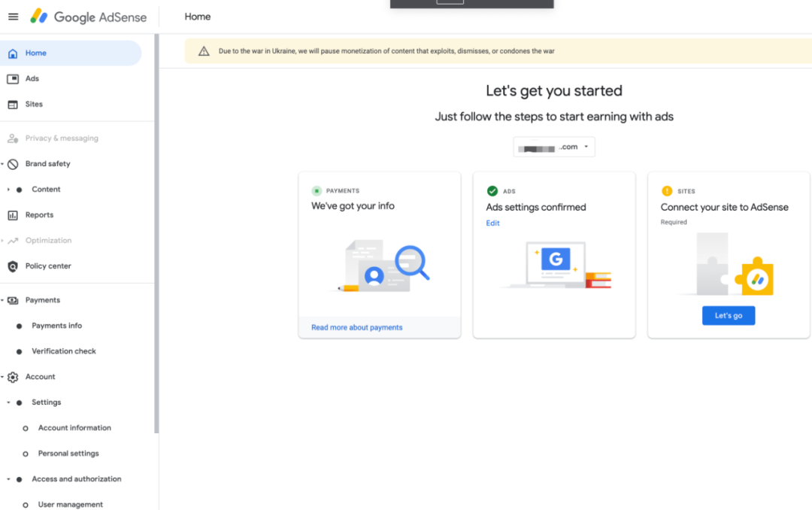Click the yellow alert icon on Sites card
Viewport: 812px width, 510px height.
667,191
